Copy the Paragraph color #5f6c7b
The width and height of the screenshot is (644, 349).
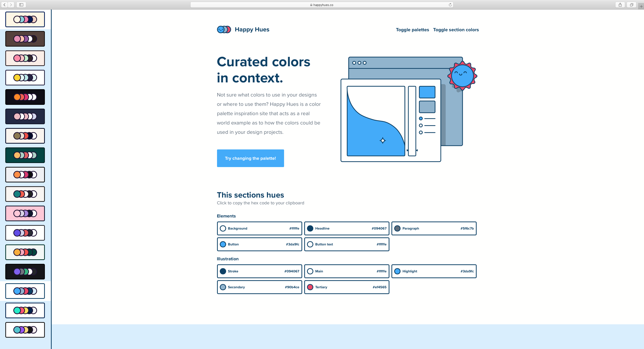point(467,228)
